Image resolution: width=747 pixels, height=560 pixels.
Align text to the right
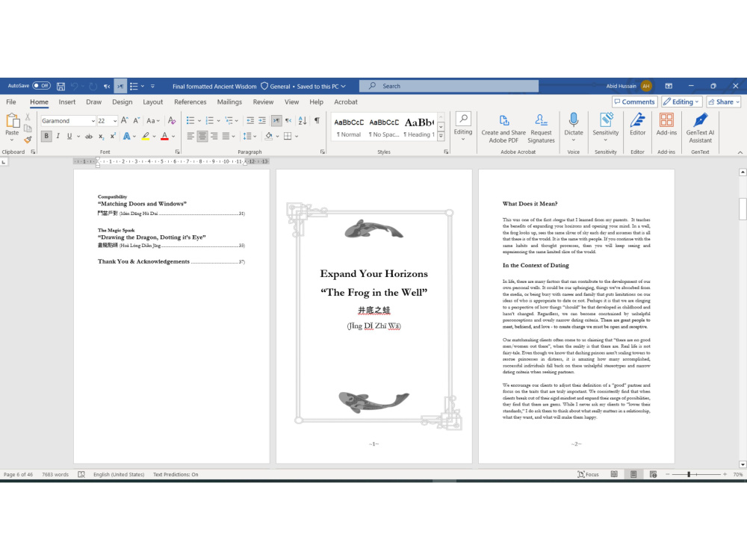click(x=214, y=136)
